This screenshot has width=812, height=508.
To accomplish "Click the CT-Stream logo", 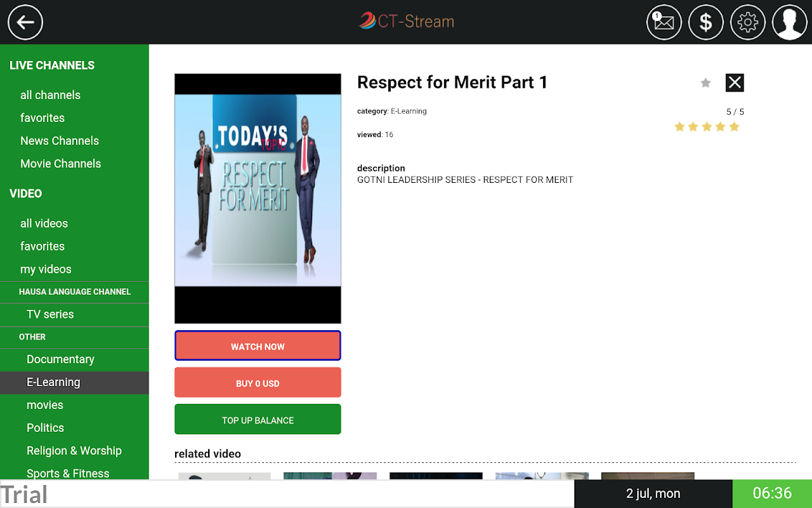I will (406, 21).
